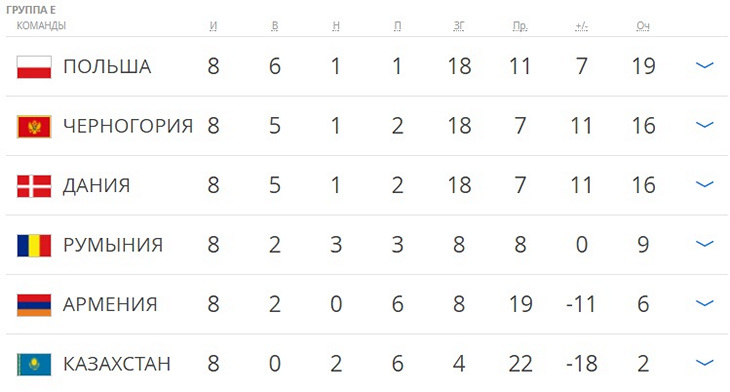Click the Оч points column header

pos(643,26)
